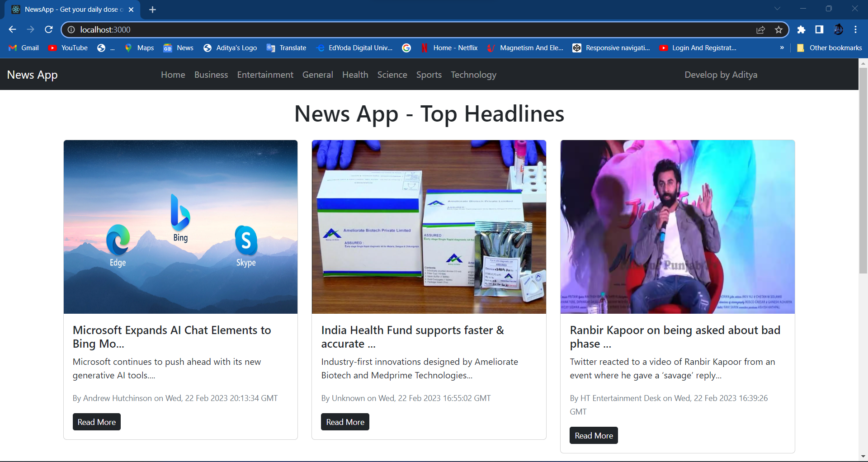Click the page vertical scrollbar thumb
This screenshot has height=462, width=868.
[x=863, y=170]
